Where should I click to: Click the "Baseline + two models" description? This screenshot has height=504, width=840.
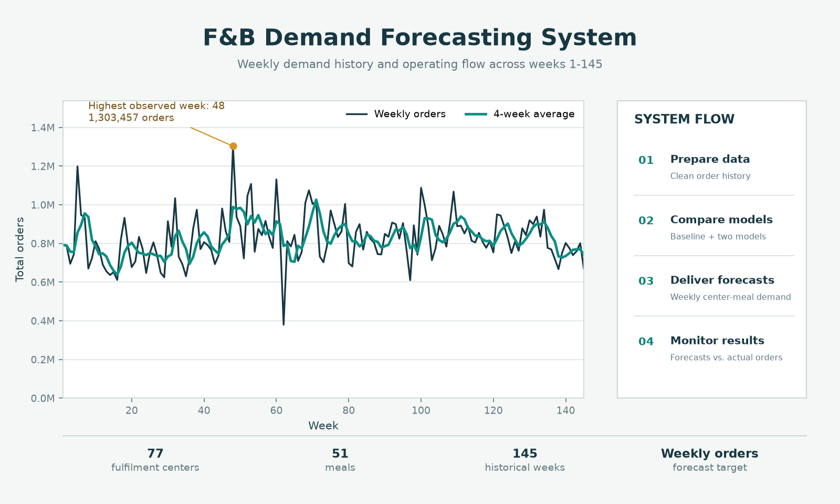718,237
